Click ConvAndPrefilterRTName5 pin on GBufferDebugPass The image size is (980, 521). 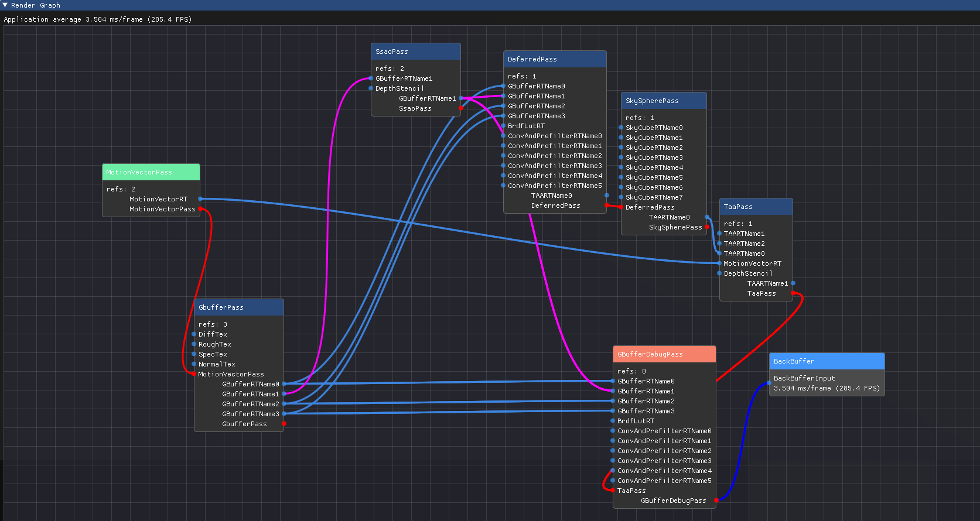pos(613,481)
